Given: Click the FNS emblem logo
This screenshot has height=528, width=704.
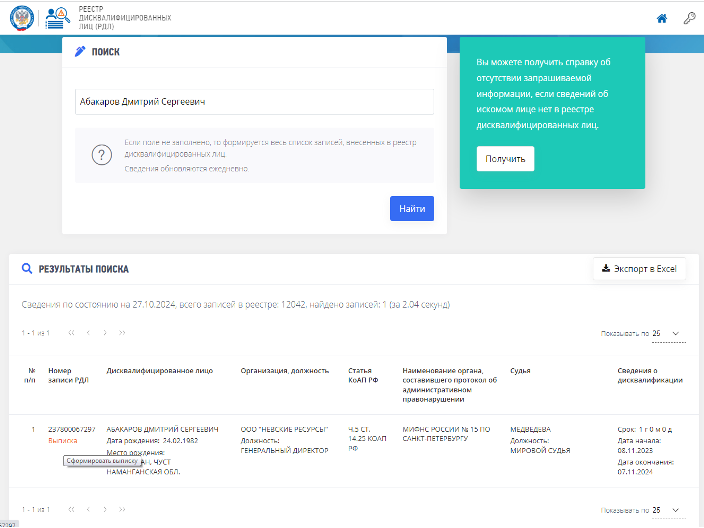Looking at the screenshot, I should tap(19, 18).
